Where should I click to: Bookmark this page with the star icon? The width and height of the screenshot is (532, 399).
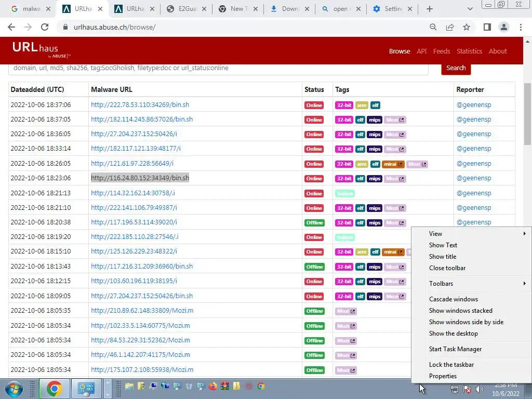point(467,27)
